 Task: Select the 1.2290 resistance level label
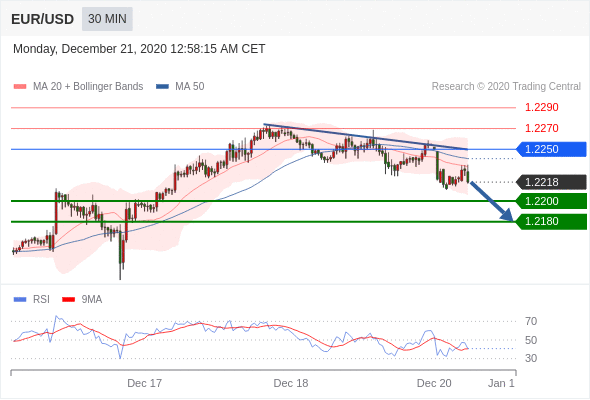click(541, 108)
